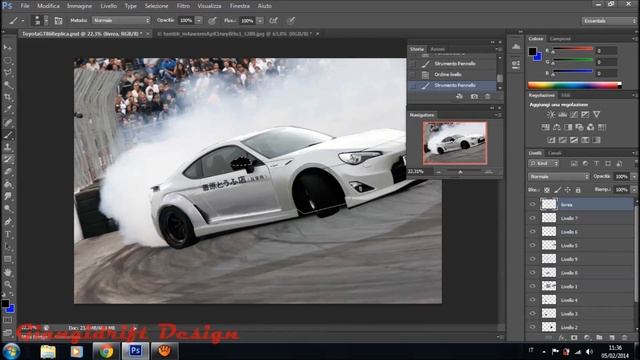This screenshot has height=360, width=640.
Task: Hide the Livello 3 layer
Action: tap(532, 313)
